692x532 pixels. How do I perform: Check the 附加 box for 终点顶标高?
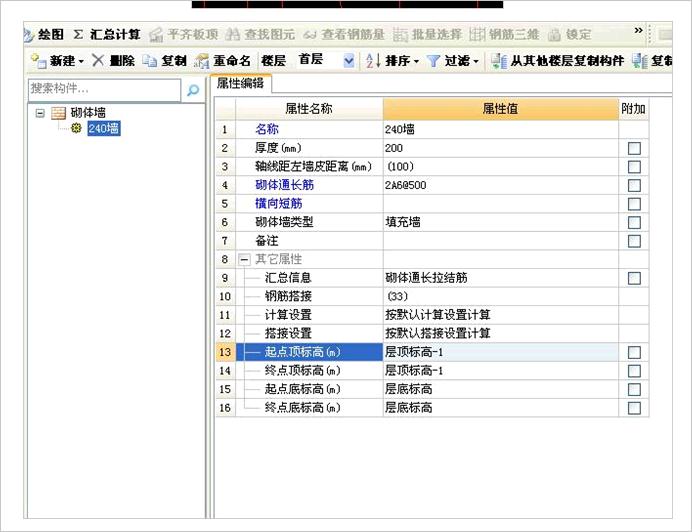click(x=634, y=371)
